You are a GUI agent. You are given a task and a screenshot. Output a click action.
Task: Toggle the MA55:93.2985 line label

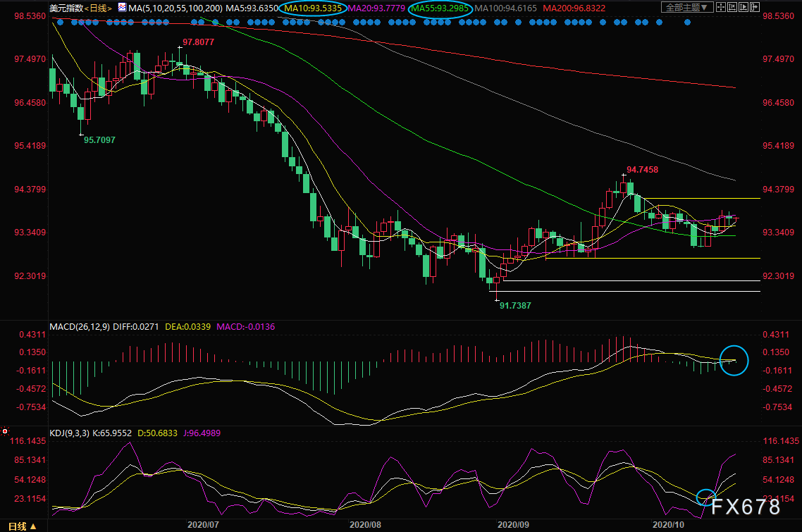[440, 8]
